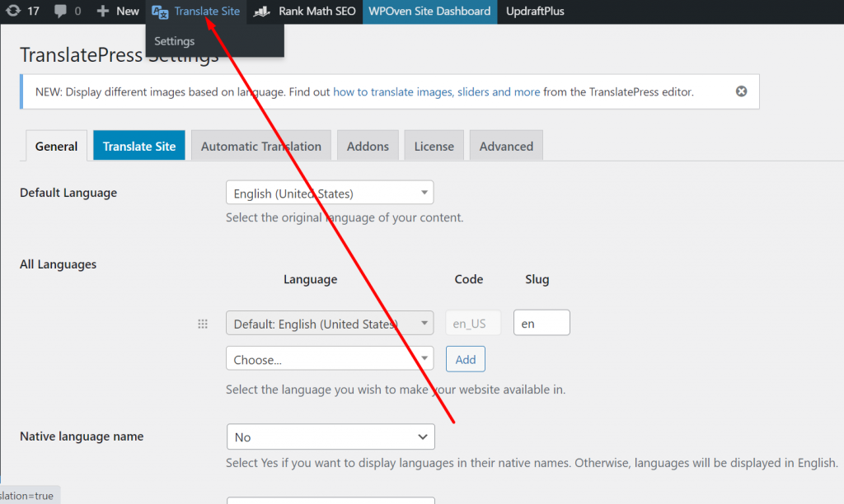Open the blue Translate Site tab

[x=138, y=146]
